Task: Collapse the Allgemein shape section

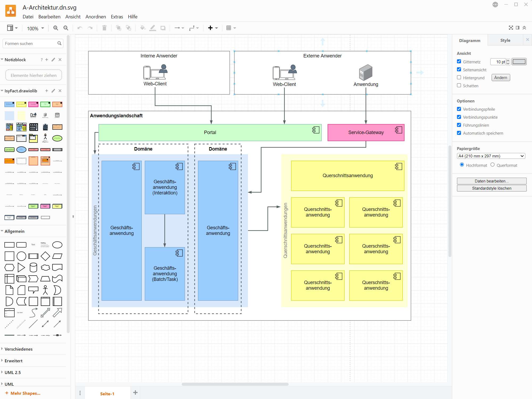Action: 14,231
